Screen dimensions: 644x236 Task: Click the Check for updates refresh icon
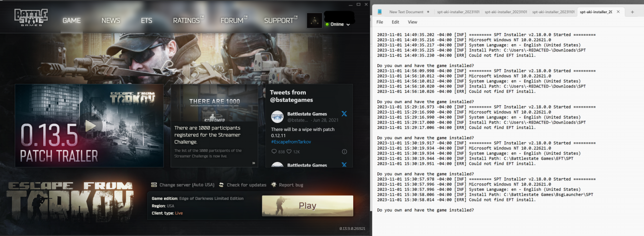(x=221, y=185)
